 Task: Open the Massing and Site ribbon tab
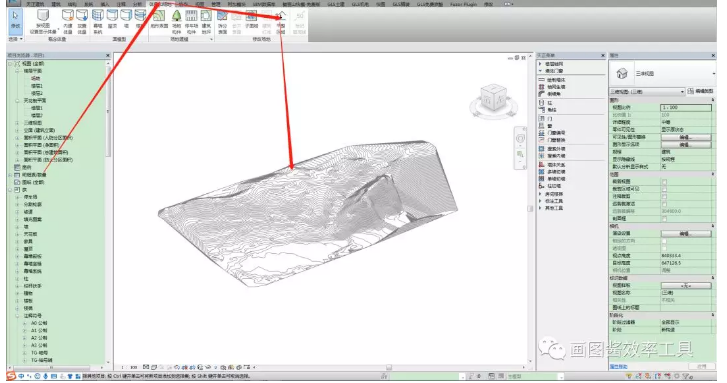(x=160, y=4)
